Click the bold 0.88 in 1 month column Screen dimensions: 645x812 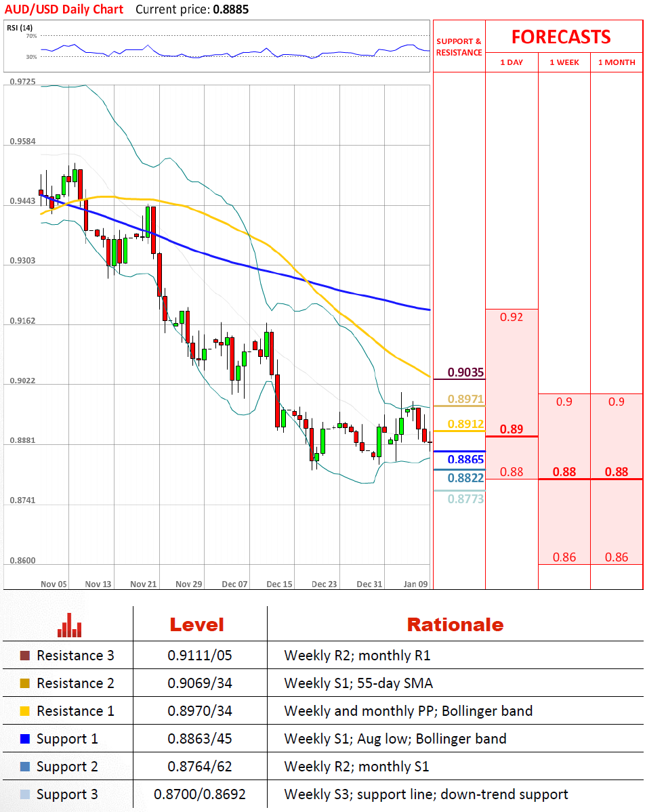coord(617,472)
